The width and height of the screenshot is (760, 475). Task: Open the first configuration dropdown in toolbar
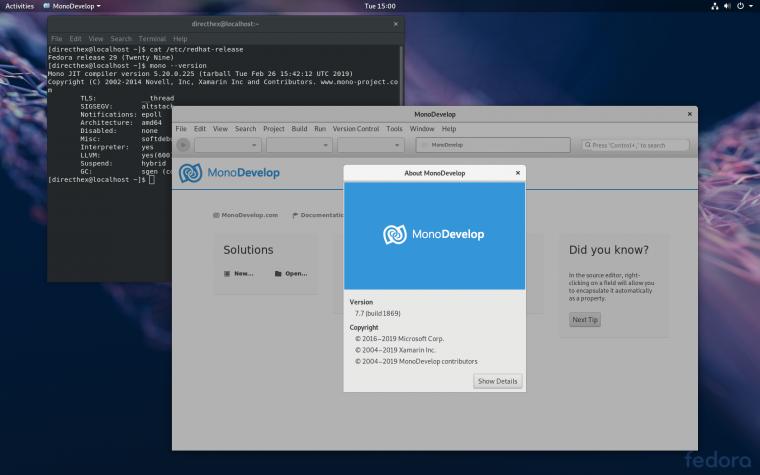pyautogui.click(x=228, y=145)
